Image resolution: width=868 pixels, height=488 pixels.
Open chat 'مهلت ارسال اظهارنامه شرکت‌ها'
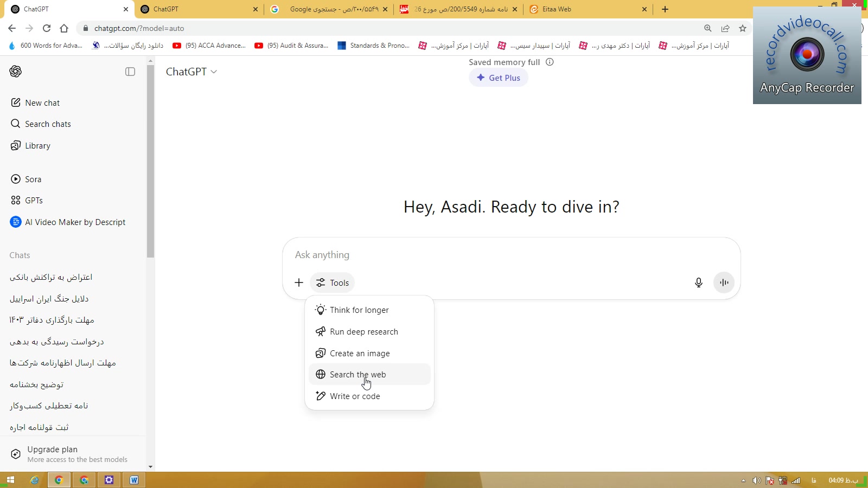(63, 363)
